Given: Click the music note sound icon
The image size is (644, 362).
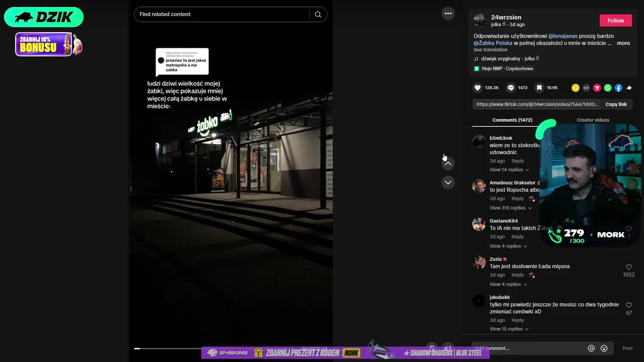Looking at the screenshot, I should pos(476,59).
